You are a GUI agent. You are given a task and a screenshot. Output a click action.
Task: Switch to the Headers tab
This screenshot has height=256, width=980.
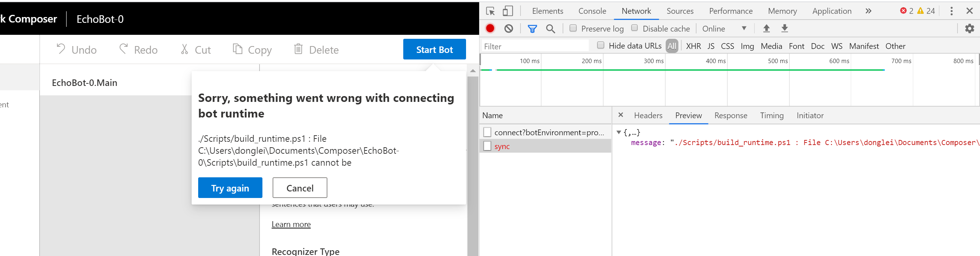(648, 115)
